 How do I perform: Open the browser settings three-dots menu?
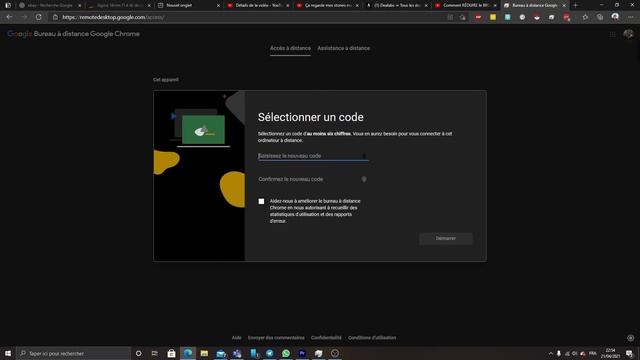(x=630, y=17)
